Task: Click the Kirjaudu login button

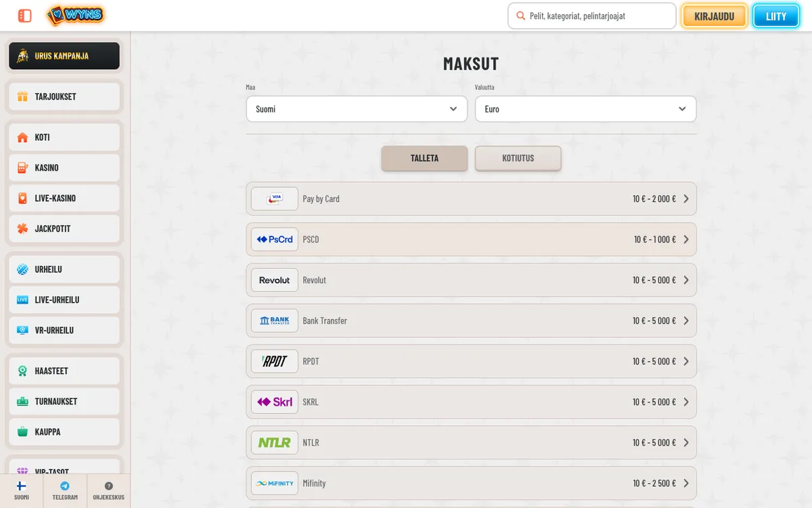Action: coord(715,16)
